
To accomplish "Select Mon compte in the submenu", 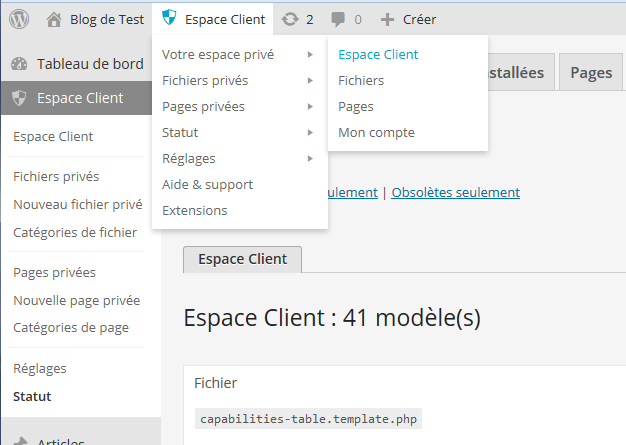I will [376, 133].
